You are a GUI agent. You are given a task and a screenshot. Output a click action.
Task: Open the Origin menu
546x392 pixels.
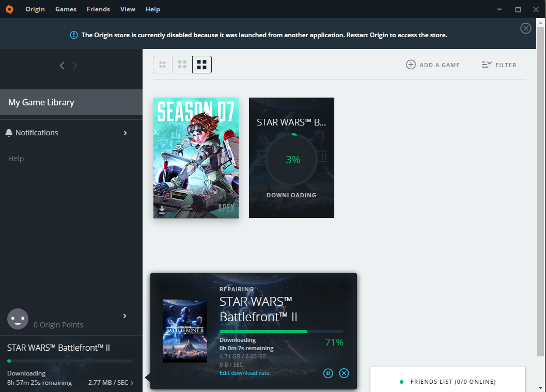35,9
